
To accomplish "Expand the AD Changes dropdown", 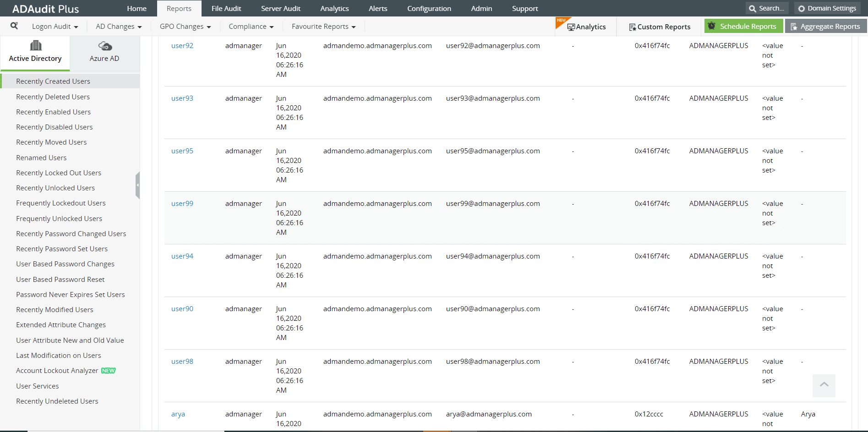I will tap(118, 26).
